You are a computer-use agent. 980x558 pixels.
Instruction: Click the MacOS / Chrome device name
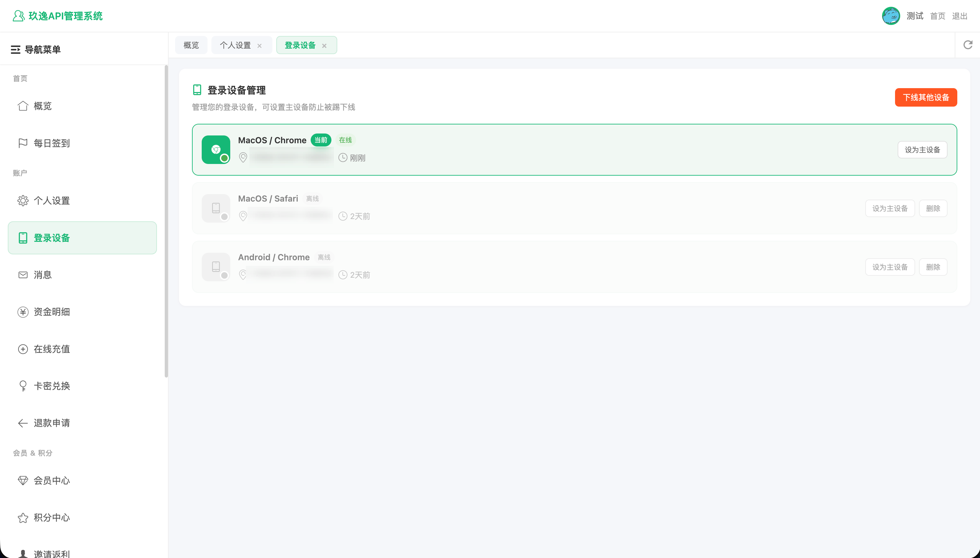272,140
